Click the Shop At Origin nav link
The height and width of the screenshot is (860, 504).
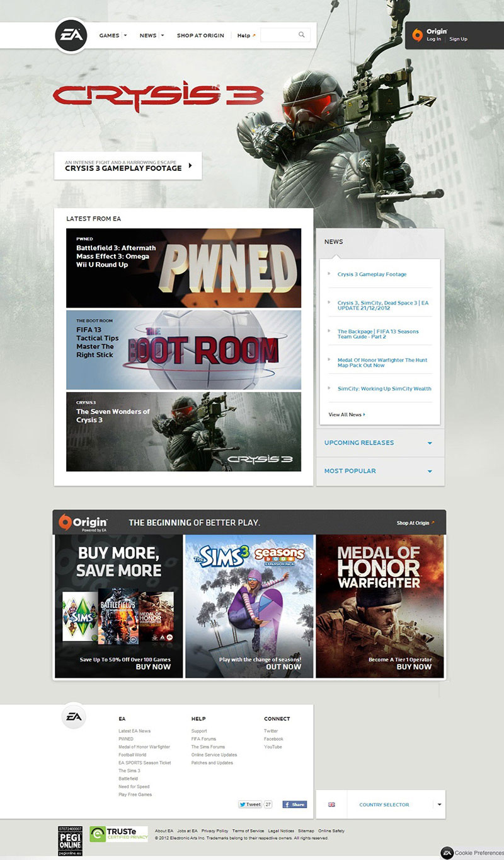coord(200,35)
